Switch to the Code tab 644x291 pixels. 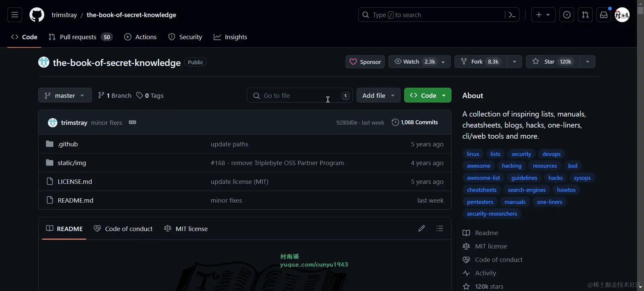(24, 37)
